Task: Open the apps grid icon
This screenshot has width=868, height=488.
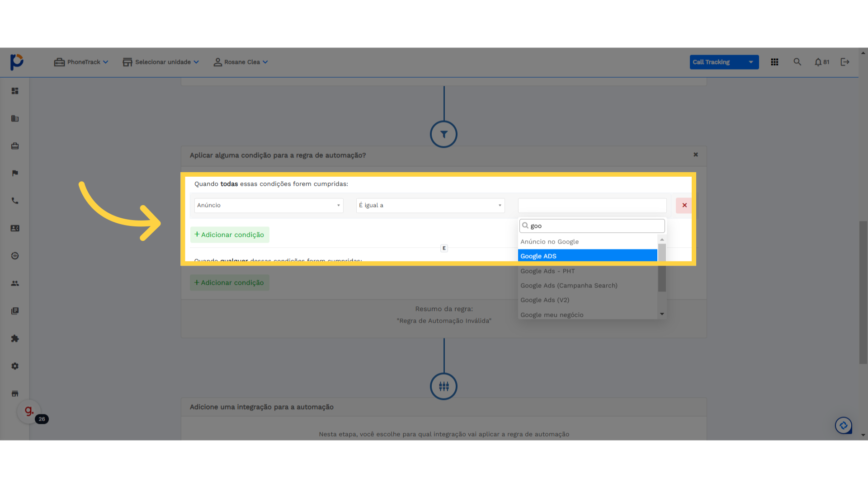Action: tap(774, 62)
